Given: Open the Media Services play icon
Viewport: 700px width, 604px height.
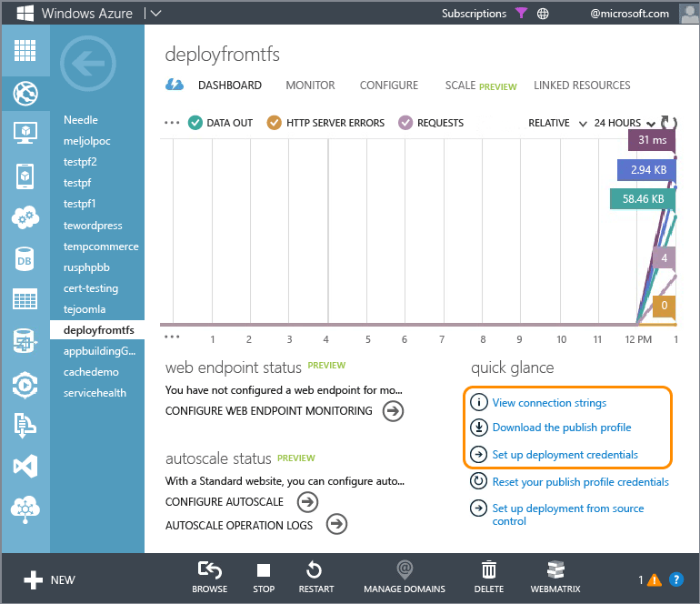Looking at the screenshot, I should tap(25, 385).
